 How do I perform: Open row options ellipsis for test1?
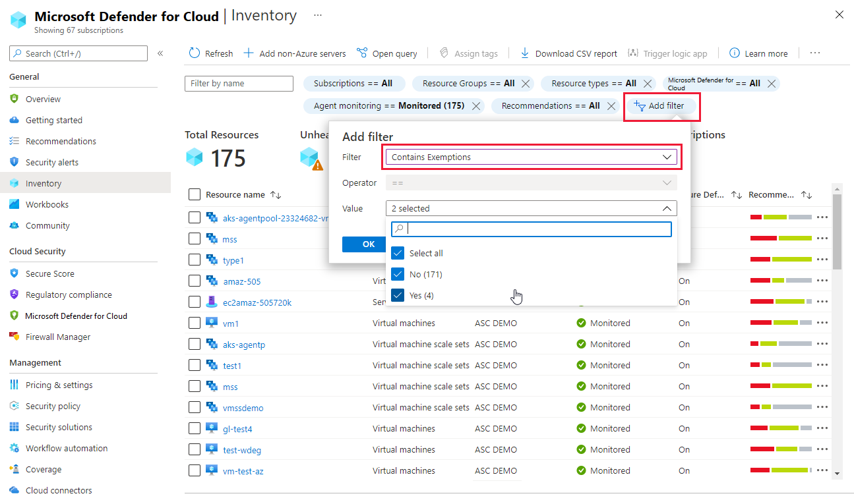coord(822,365)
